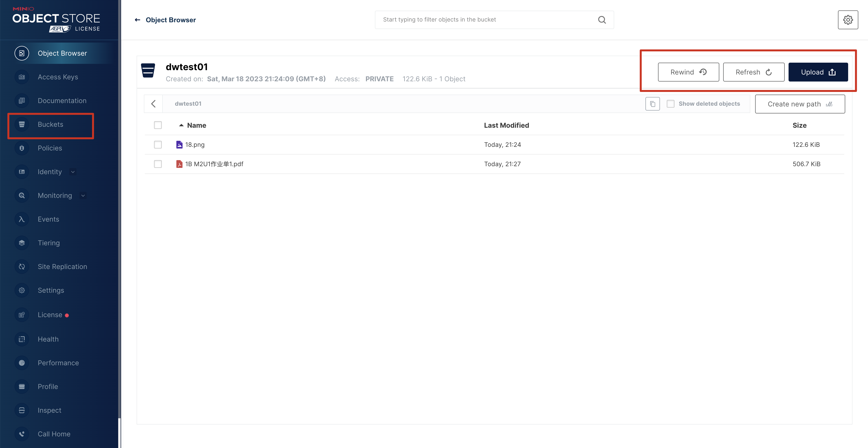Screen dimensions: 868x448
Task: Click the Upload button
Action: click(x=818, y=72)
